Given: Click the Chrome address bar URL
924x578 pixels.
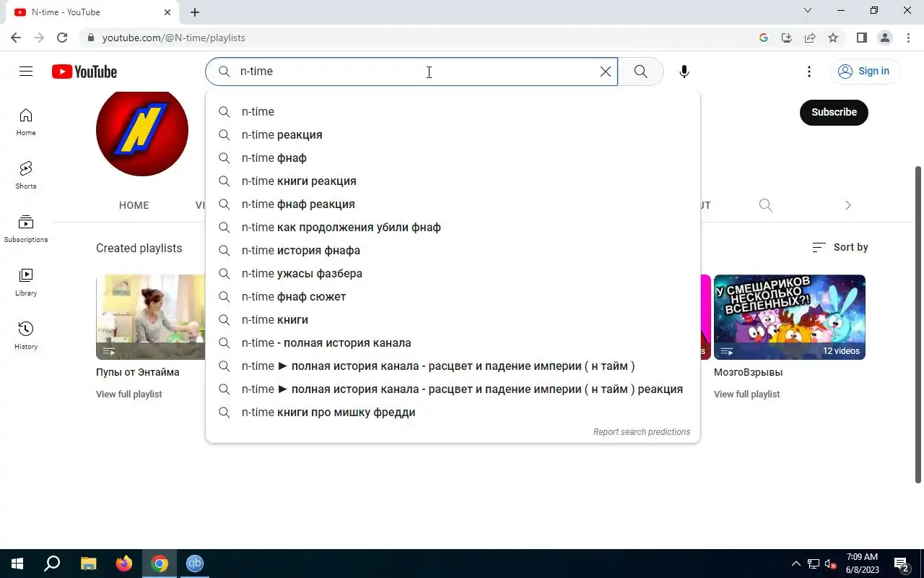Looking at the screenshot, I should click(x=174, y=38).
